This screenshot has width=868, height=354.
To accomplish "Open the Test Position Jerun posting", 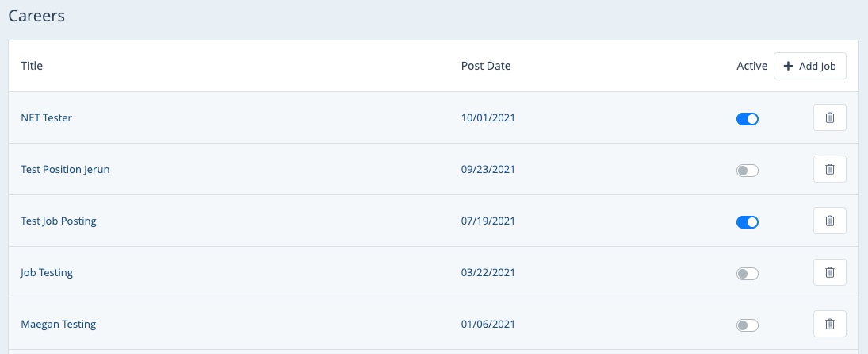I will [x=65, y=170].
